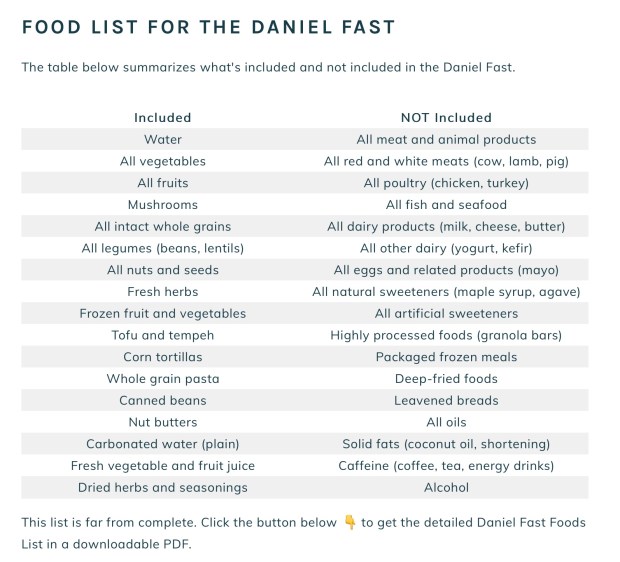Select the "Tofu and tempeh" cell
Image resolution: width=620 pixels, height=562 pixels.
click(163, 335)
